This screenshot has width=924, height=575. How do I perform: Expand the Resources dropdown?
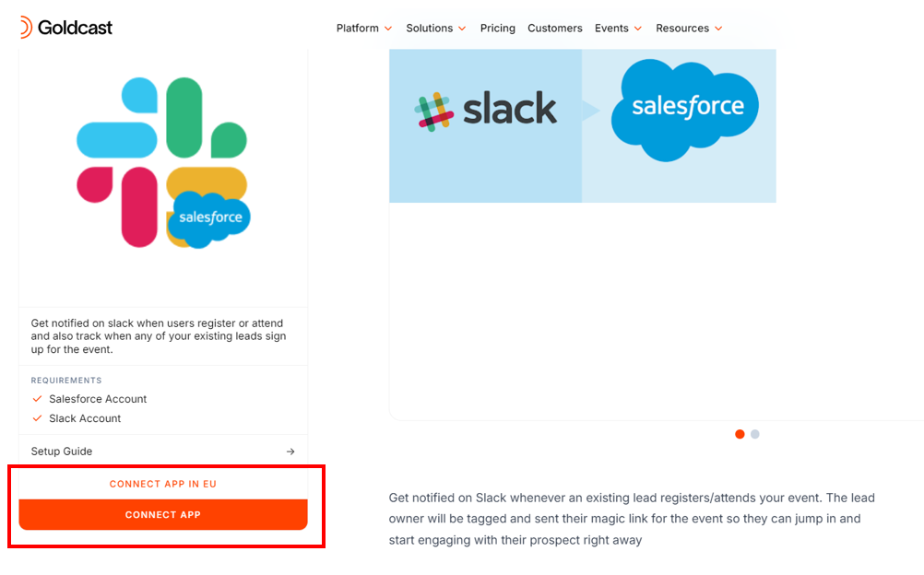(688, 29)
